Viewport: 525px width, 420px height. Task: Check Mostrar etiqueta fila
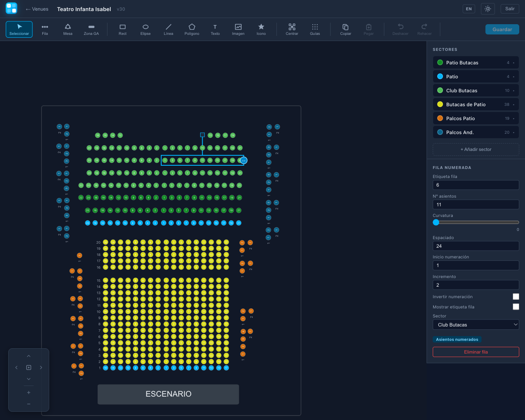516,306
